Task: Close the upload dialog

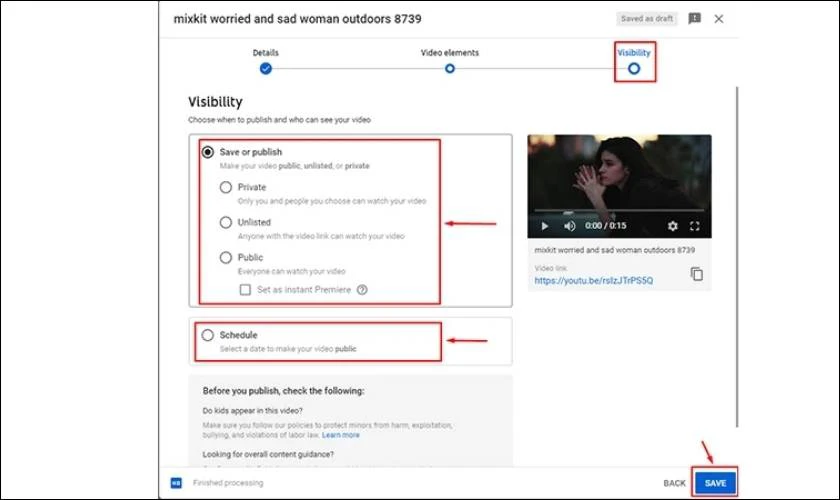Action: click(x=719, y=19)
